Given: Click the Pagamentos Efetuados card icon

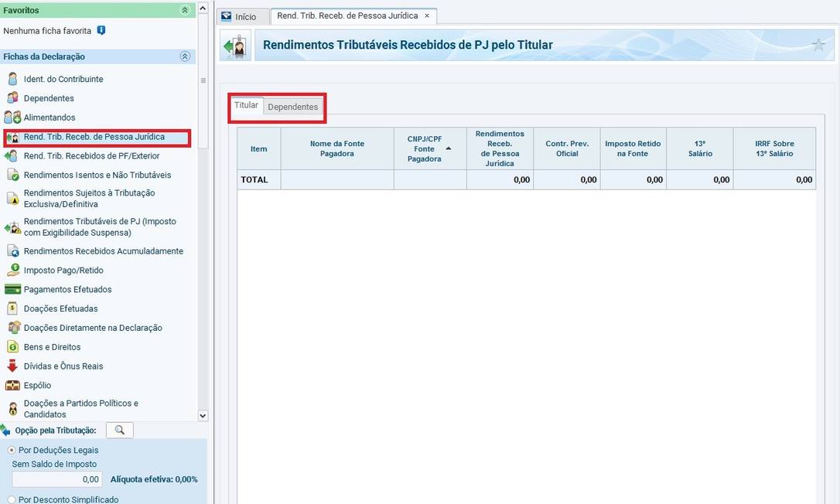Looking at the screenshot, I should click(12, 289).
